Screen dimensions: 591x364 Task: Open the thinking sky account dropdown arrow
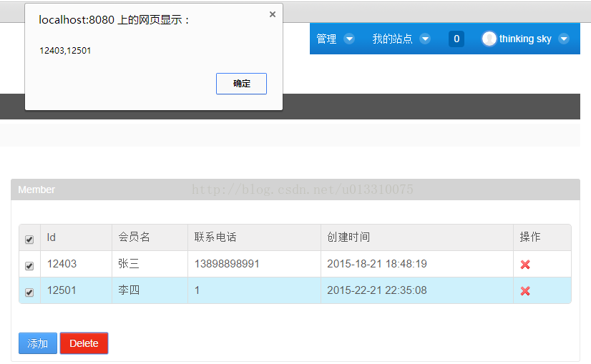(x=564, y=39)
